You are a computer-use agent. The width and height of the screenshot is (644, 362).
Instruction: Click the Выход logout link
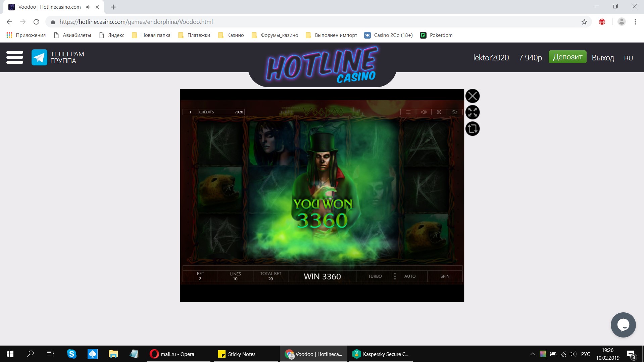(603, 58)
